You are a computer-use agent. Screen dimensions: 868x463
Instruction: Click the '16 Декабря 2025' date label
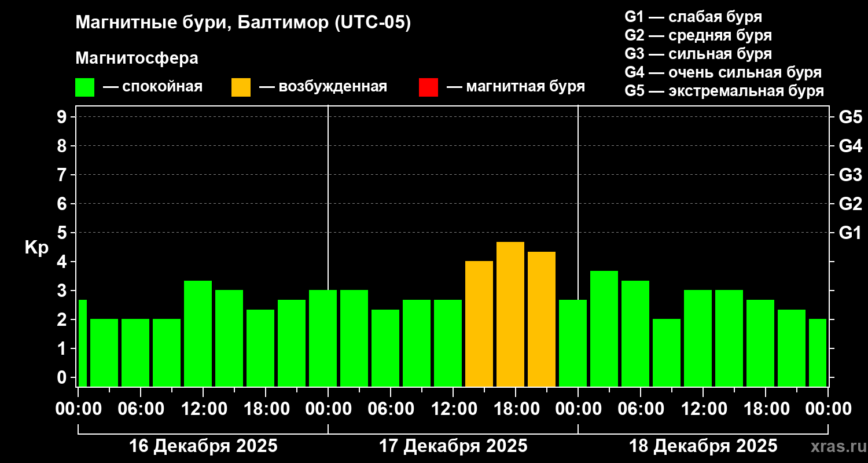[203, 446]
